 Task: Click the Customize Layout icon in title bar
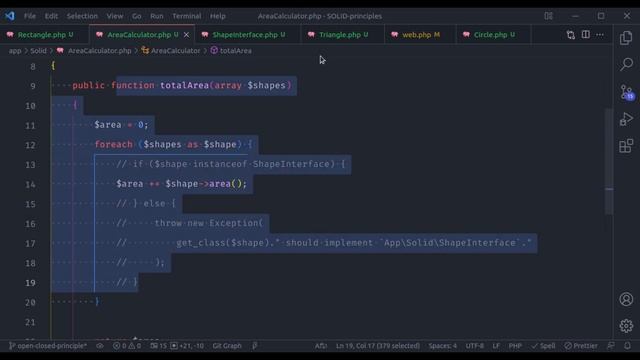pos(548,16)
